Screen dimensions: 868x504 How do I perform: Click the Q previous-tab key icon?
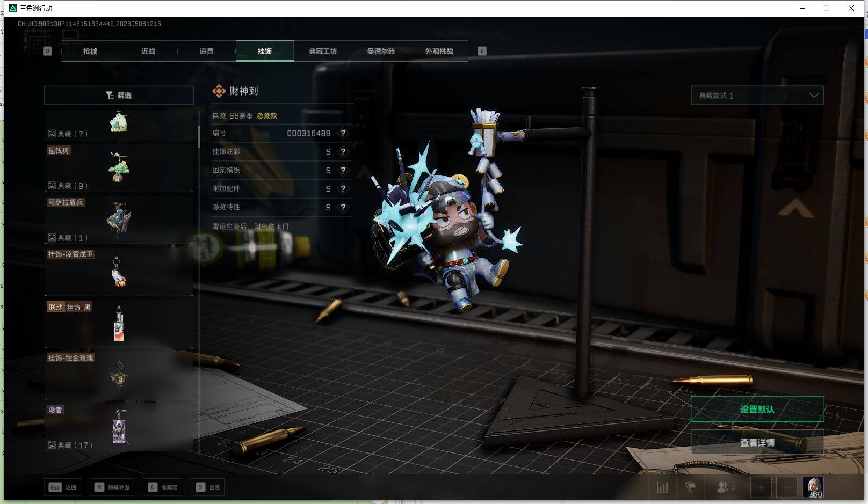(x=47, y=51)
